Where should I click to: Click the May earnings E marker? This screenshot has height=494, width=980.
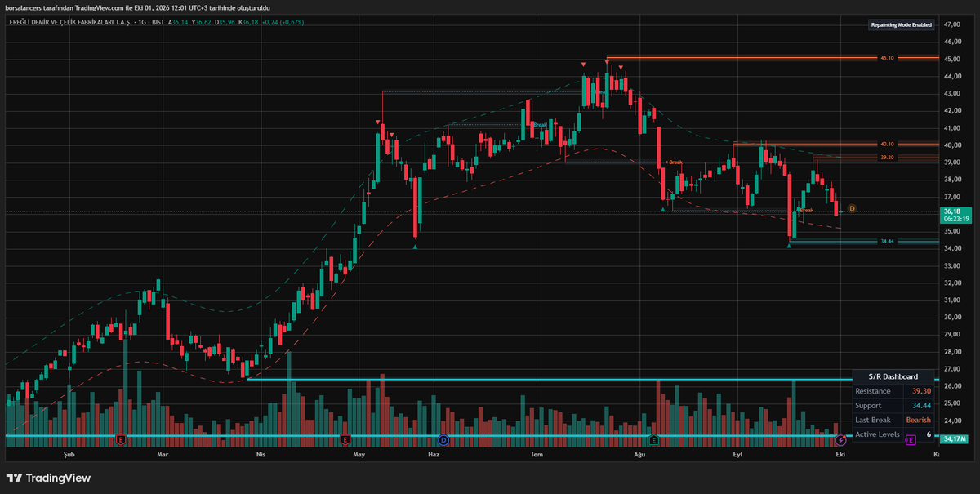[x=345, y=439]
